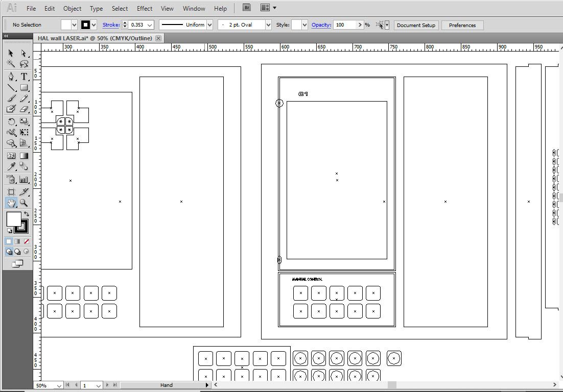Viewport: 563px width, 392px height.
Task: Open the 2 pt. Oval brush dropdown
Action: 268,24
